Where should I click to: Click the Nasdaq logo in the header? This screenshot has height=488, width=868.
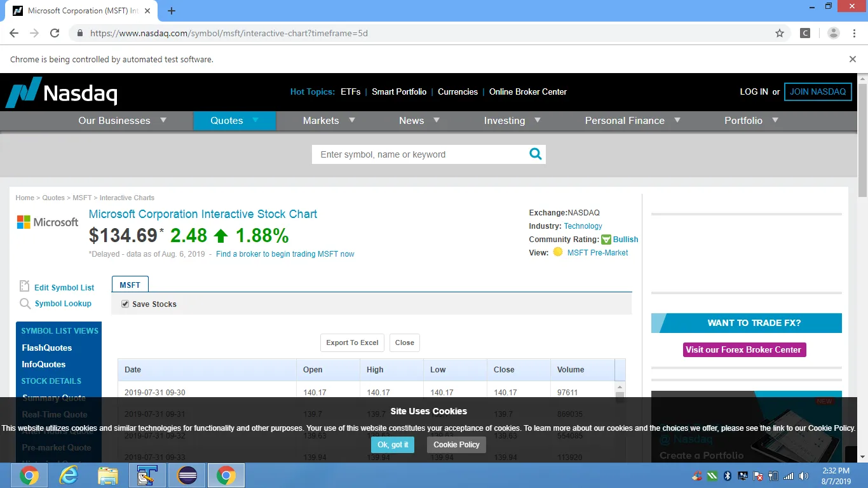pos(62,93)
